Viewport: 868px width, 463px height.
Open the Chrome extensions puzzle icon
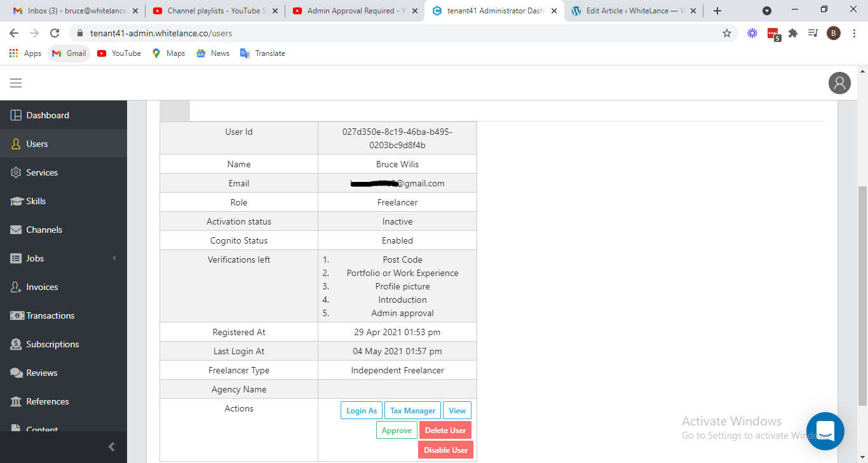[793, 33]
